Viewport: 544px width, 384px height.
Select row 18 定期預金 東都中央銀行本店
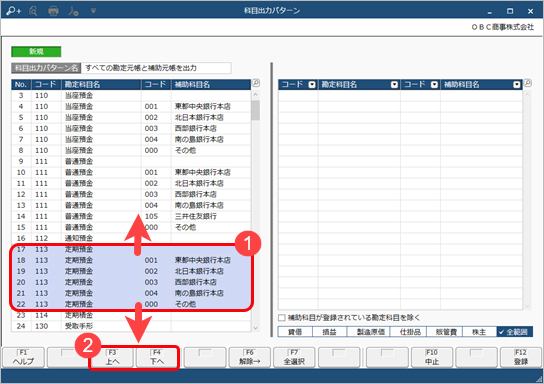pyautogui.click(x=131, y=260)
